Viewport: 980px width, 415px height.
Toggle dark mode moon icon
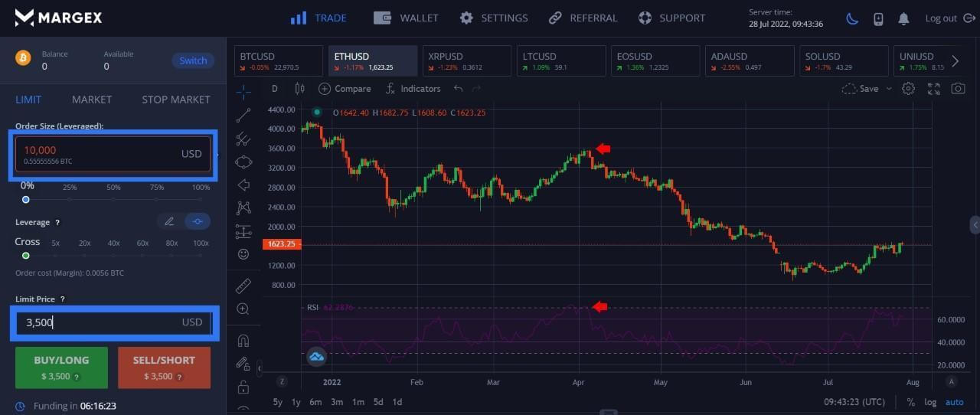pos(852,18)
